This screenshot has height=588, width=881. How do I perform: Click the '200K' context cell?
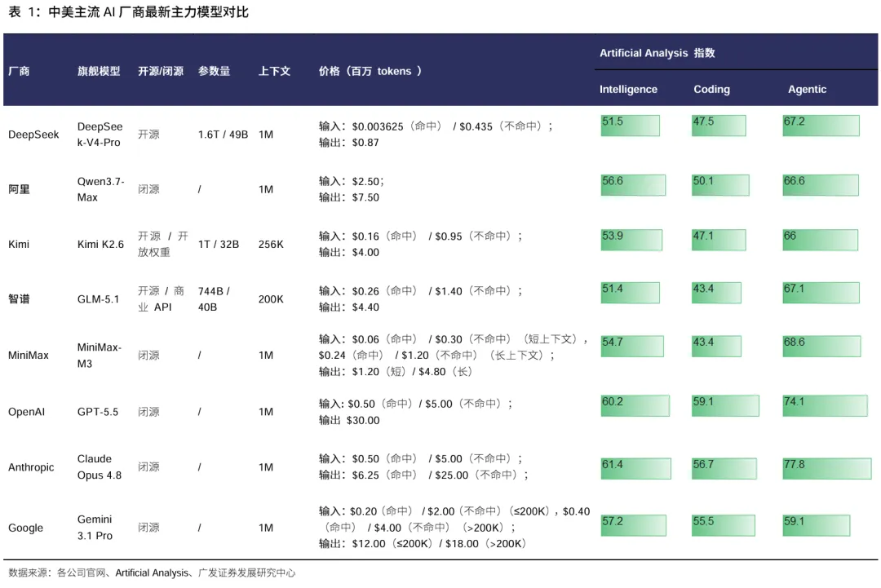pyautogui.click(x=271, y=298)
